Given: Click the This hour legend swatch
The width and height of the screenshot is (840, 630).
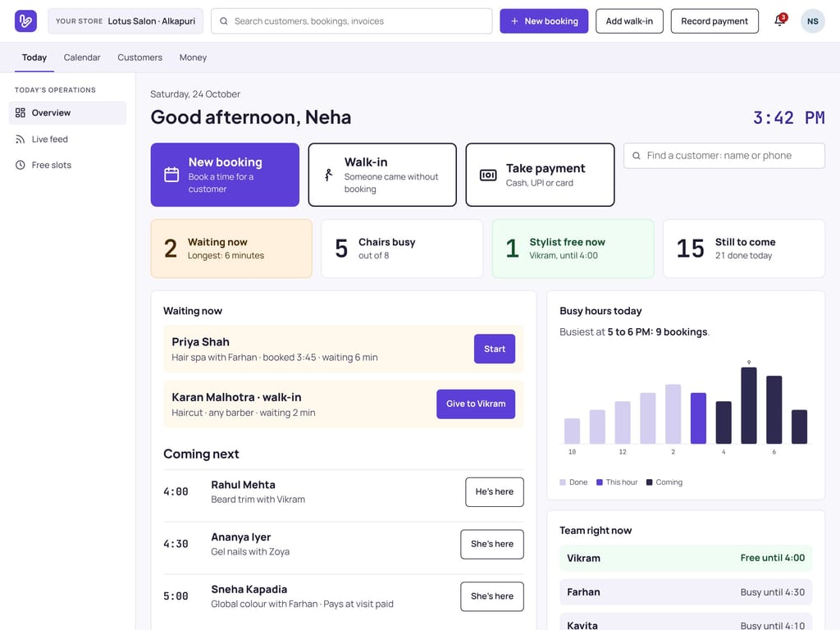Looking at the screenshot, I should coord(600,482).
